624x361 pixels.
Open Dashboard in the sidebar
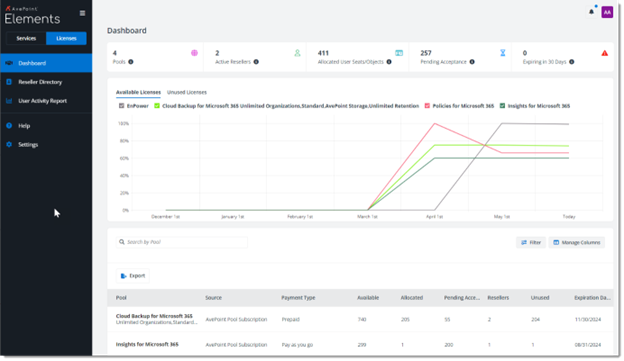pyautogui.click(x=46, y=63)
